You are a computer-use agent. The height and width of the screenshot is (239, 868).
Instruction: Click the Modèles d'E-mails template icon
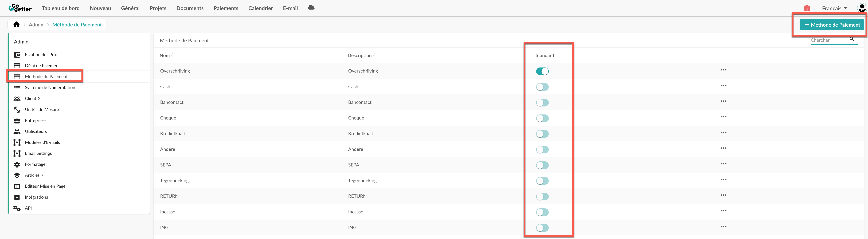17,142
